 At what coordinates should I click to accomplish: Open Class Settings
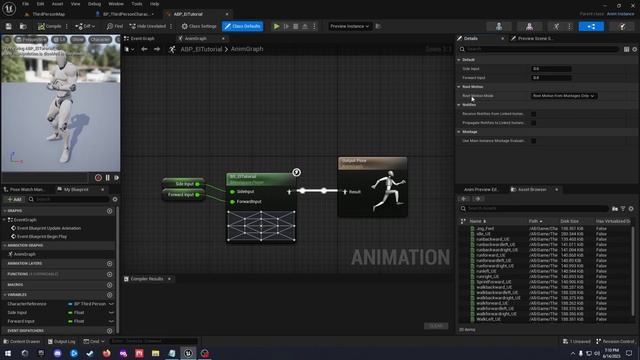click(199, 26)
